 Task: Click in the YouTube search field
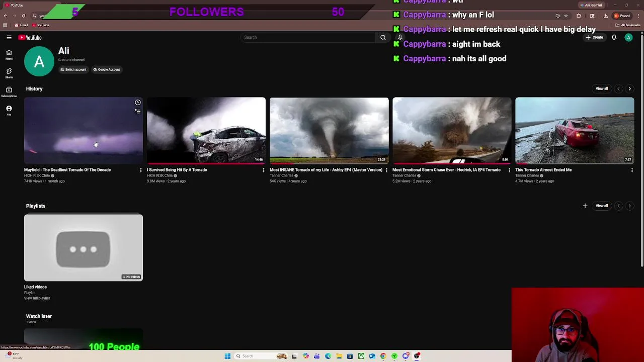308,37
